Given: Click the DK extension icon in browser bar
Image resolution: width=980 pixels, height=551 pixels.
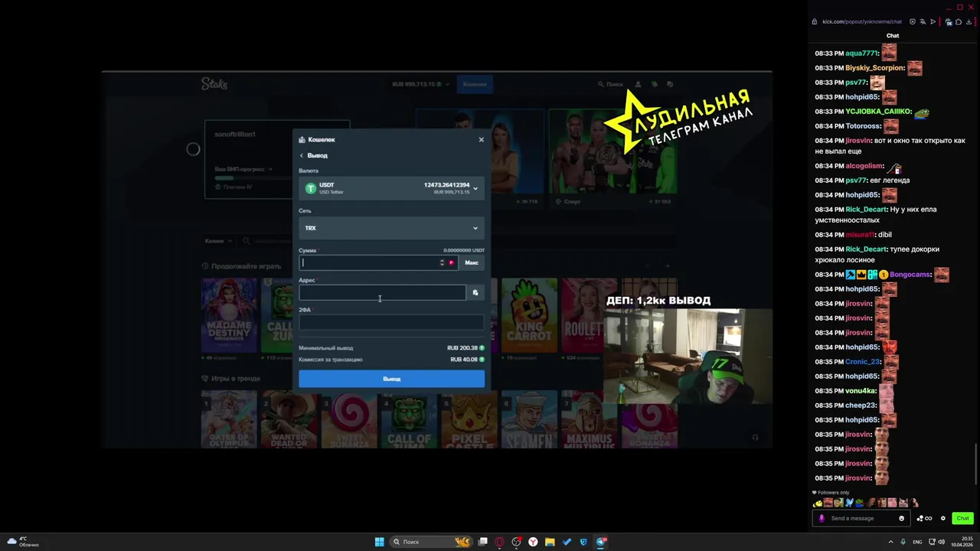Looking at the screenshot, I should tap(949, 21).
